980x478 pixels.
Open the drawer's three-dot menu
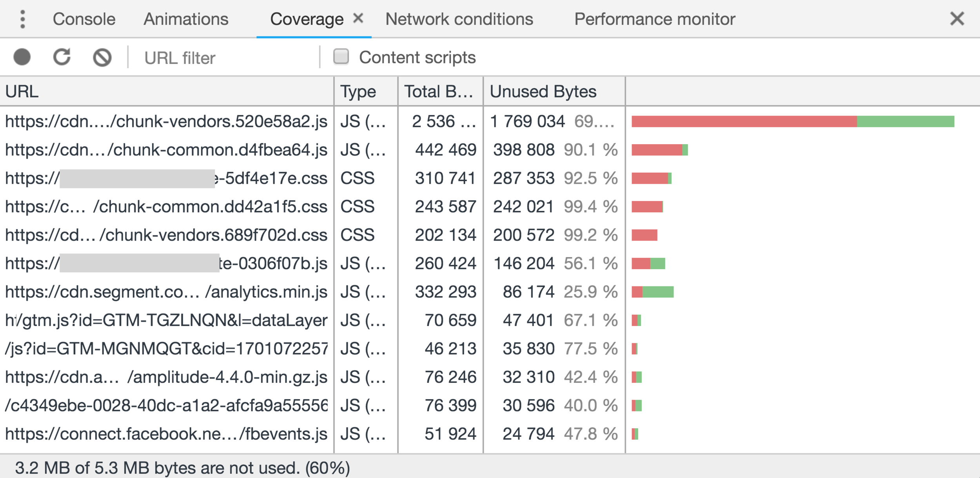tap(23, 19)
